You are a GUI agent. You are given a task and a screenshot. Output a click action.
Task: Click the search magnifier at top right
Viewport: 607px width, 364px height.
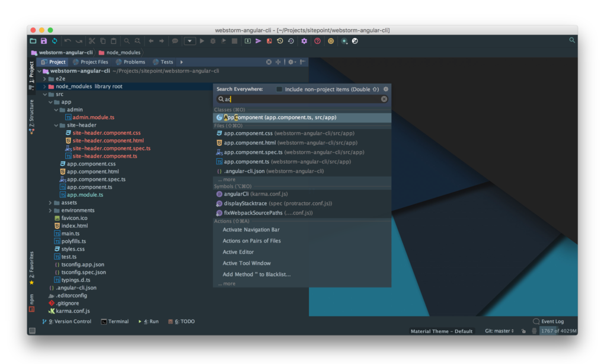tap(571, 40)
